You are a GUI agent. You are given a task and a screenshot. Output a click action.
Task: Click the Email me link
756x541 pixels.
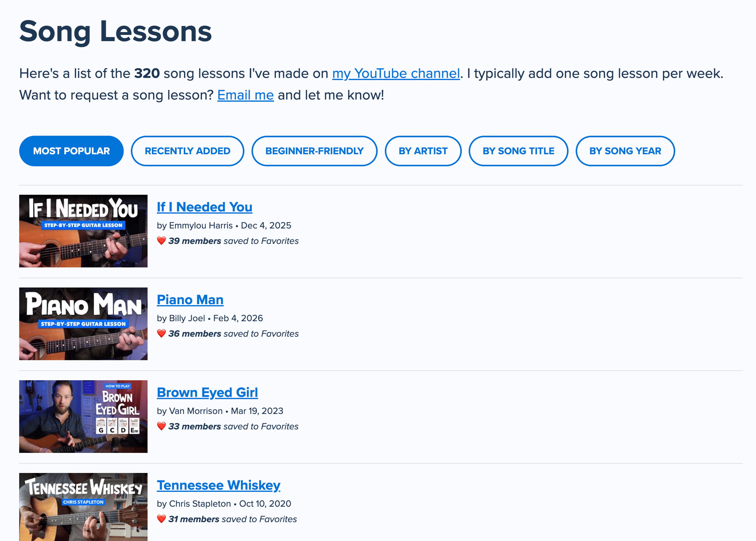246,95
